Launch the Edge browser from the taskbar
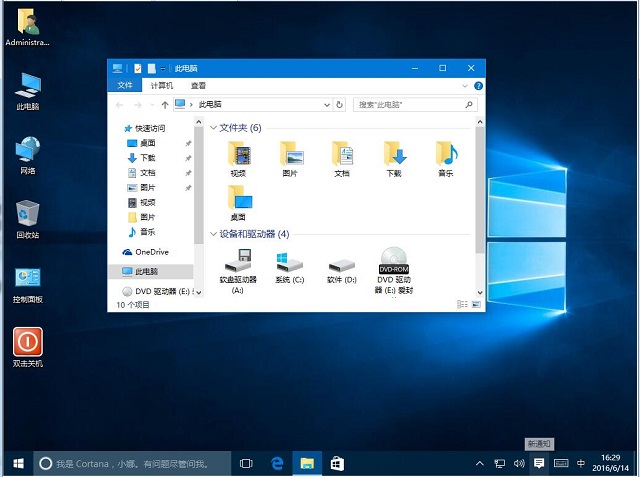Screen dimensions: 640x477 click(x=277, y=463)
